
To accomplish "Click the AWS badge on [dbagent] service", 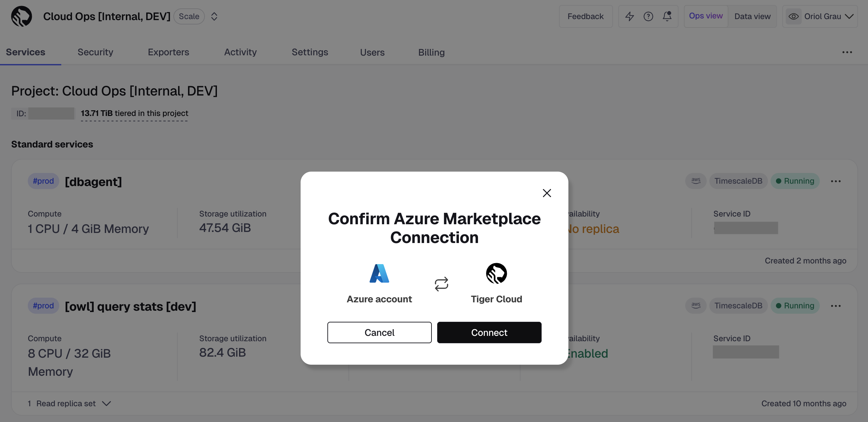I will point(696,181).
